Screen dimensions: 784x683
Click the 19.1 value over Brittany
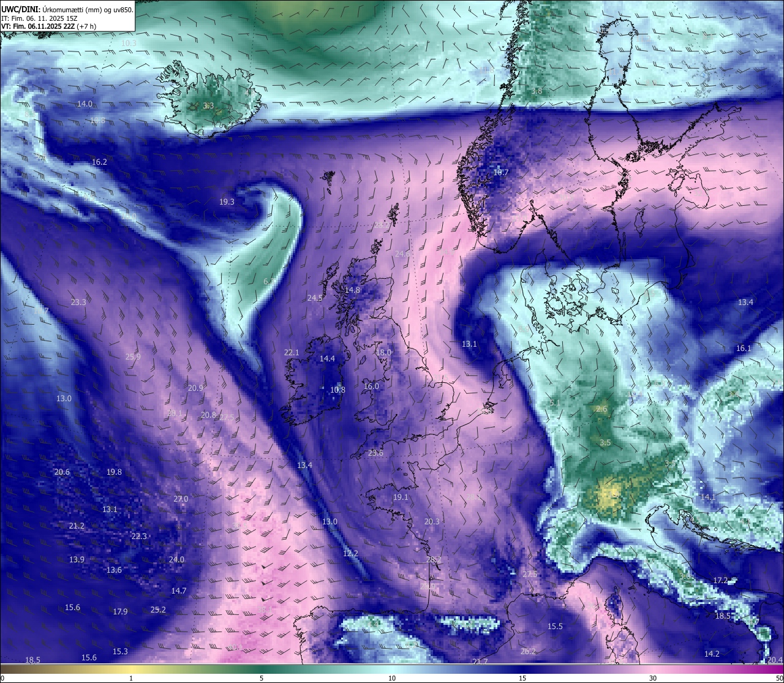tap(401, 497)
